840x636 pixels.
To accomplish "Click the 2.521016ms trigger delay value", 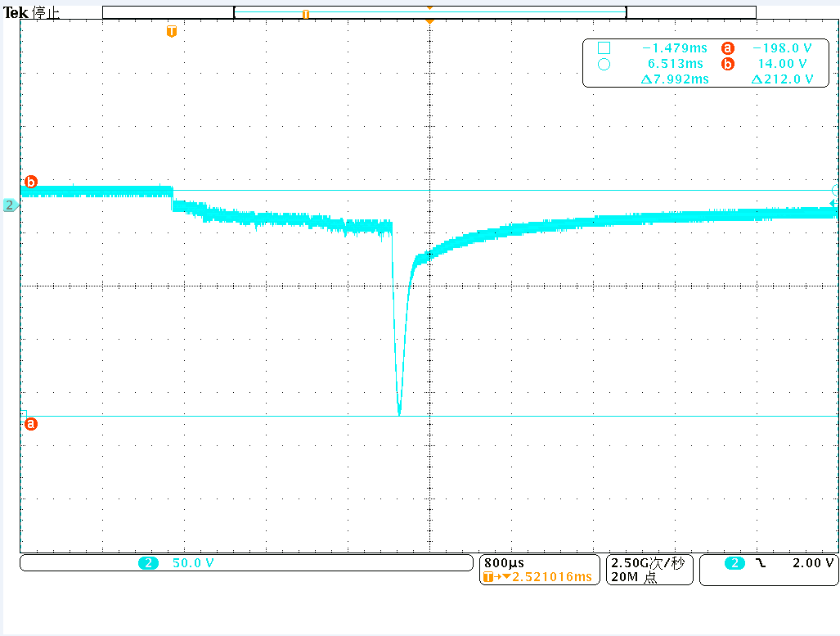I will click(552, 577).
